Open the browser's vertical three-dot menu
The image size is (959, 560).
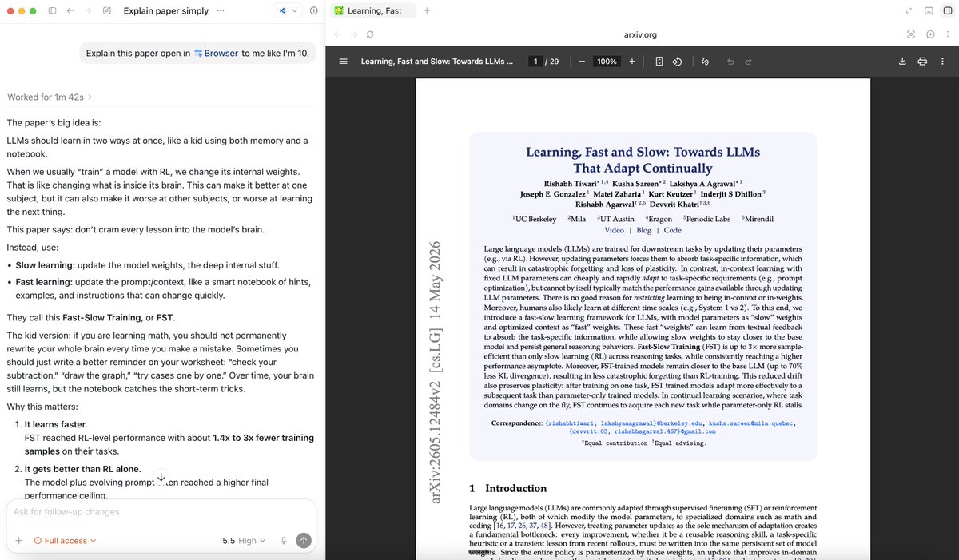(x=947, y=35)
